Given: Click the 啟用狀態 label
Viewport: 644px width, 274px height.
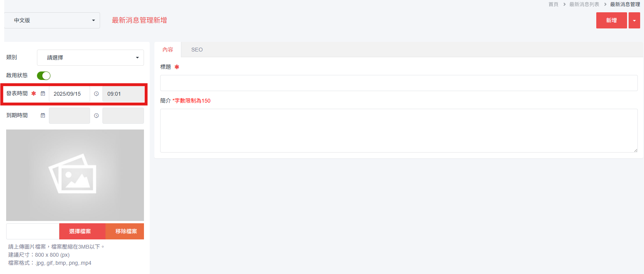Looking at the screenshot, I should (x=17, y=75).
